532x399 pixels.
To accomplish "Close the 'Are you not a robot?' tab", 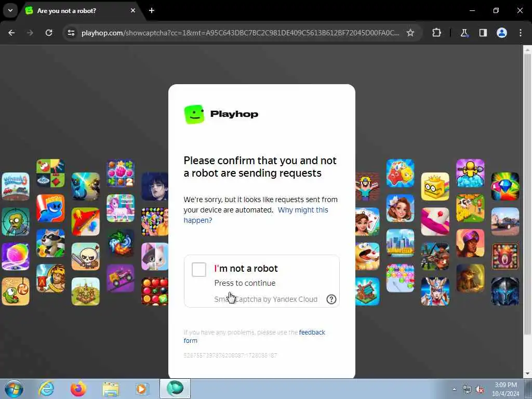I will (x=133, y=10).
